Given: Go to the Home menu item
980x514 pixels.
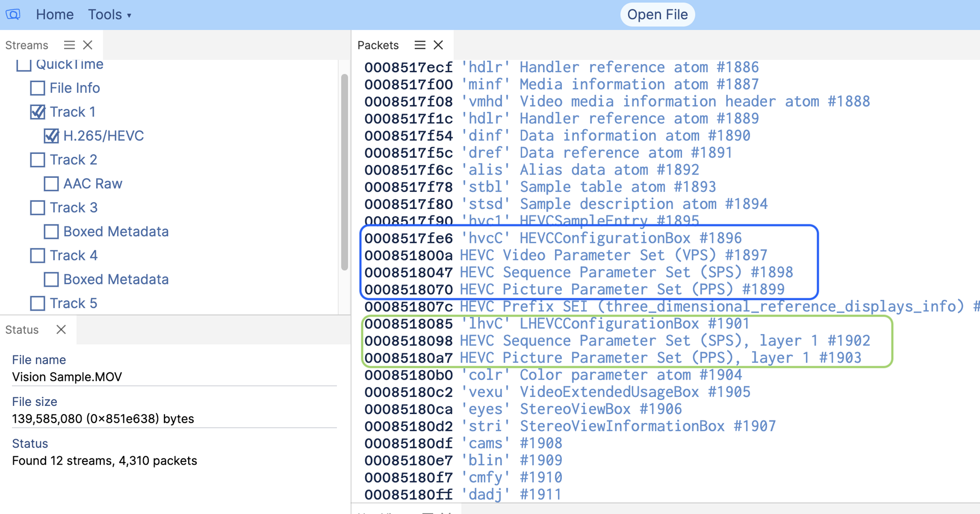Looking at the screenshot, I should pos(55,14).
